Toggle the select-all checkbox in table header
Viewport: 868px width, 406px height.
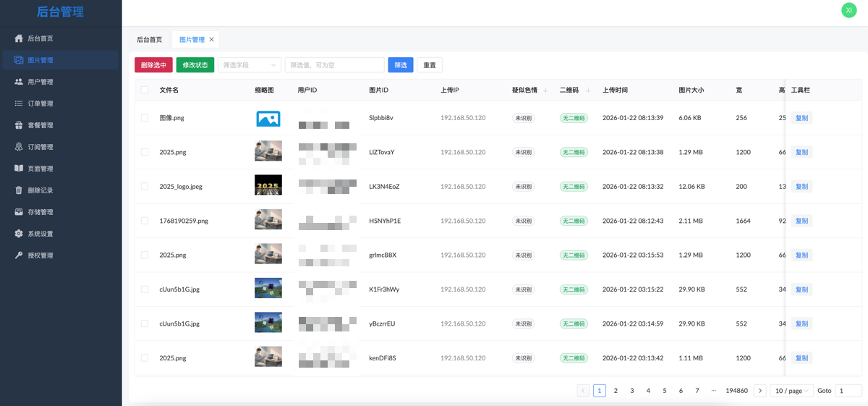click(x=145, y=90)
